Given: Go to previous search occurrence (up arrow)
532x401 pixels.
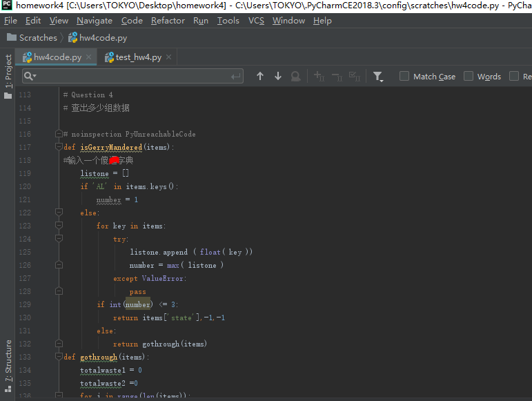Looking at the screenshot, I should 260,77.
